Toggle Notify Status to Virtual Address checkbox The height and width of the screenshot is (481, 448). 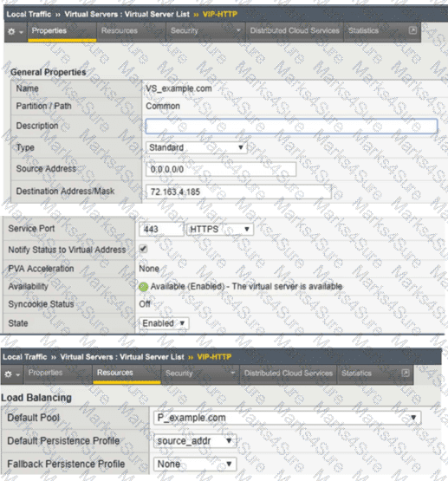143,249
